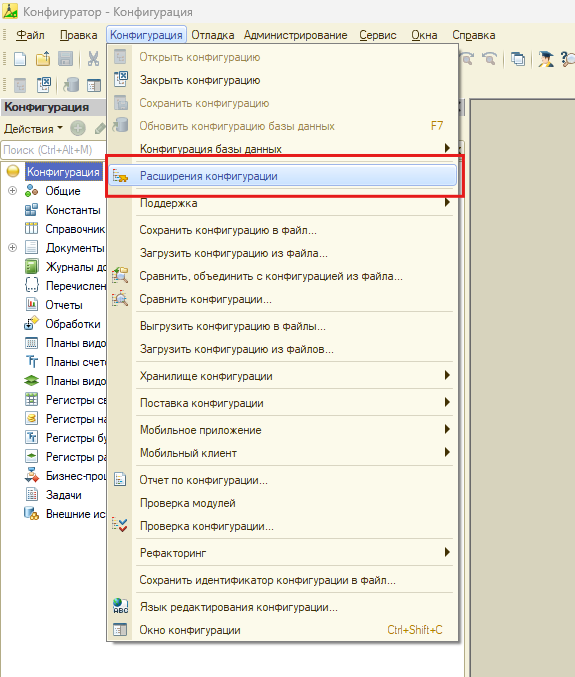575x677 pixels.
Task: Select the Задачи tree item
Action: pos(63,495)
